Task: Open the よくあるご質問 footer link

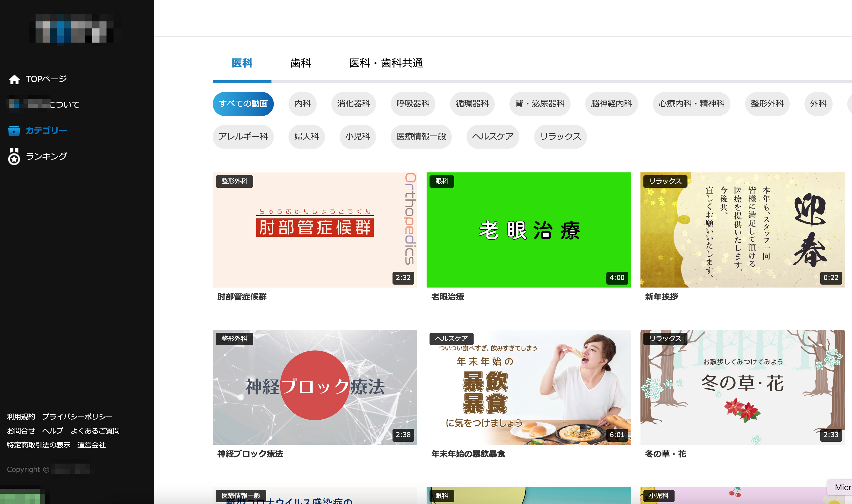Action: click(x=95, y=431)
